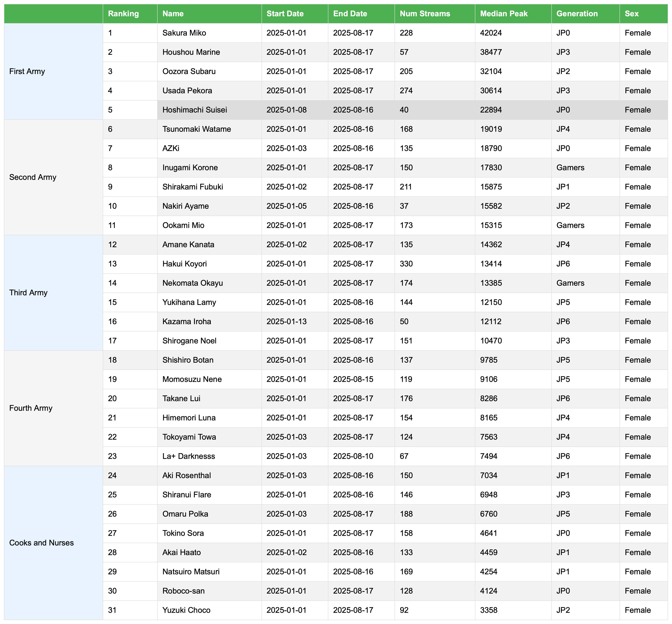Select the Cooks and Nurses group cell
Viewport: 672px width, 624px height.
point(53,543)
